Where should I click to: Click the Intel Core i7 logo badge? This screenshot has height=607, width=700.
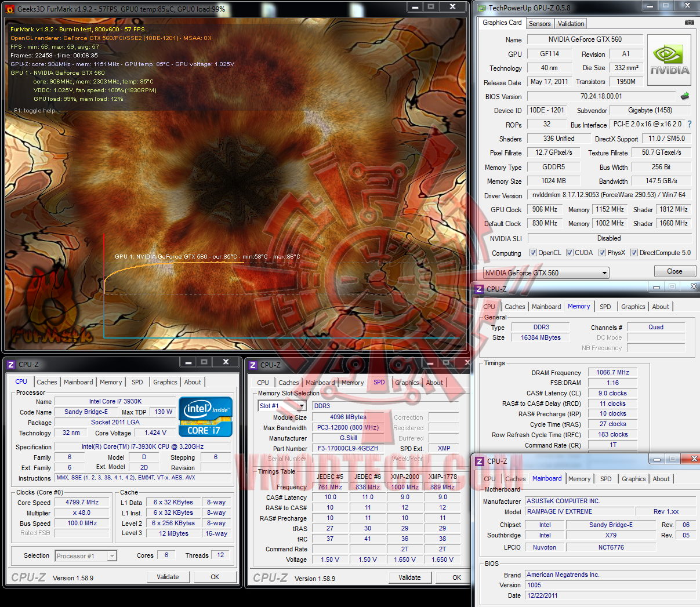(x=205, y=417)
